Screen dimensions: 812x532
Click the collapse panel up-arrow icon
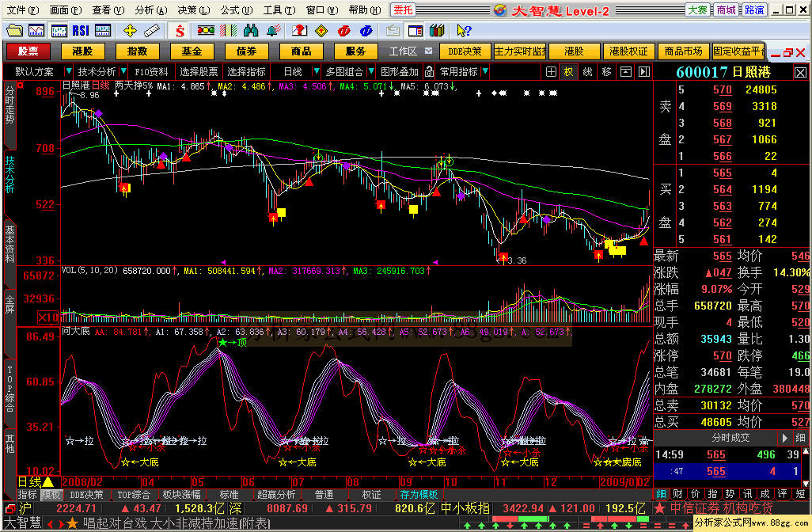[x=625, y=72]
